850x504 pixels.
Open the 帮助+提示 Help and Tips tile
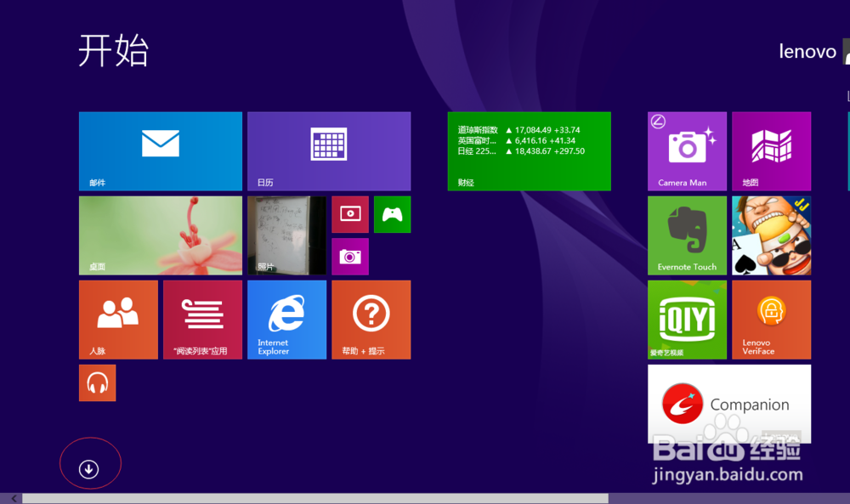(x=371, y=319)
